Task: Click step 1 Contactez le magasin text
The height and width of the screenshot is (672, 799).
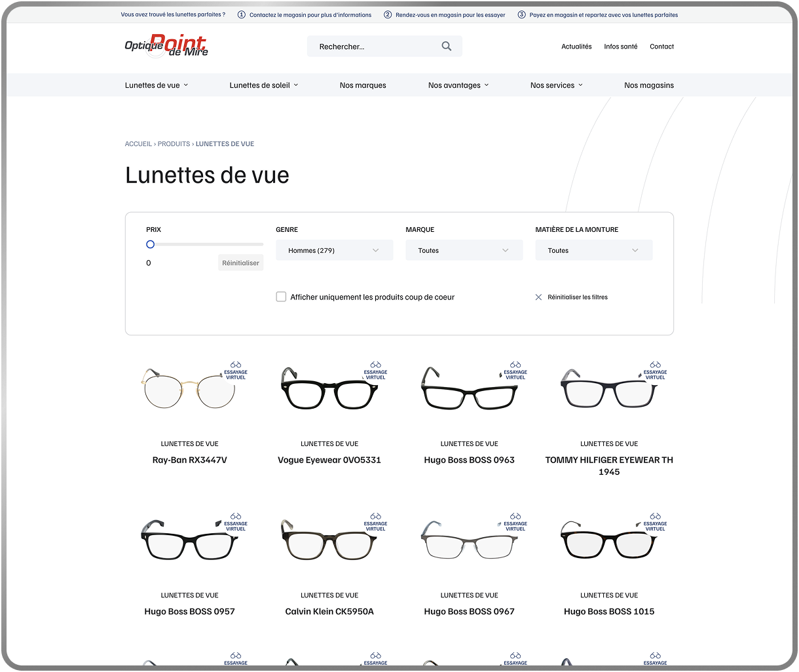Action: [x=310, y=15]
